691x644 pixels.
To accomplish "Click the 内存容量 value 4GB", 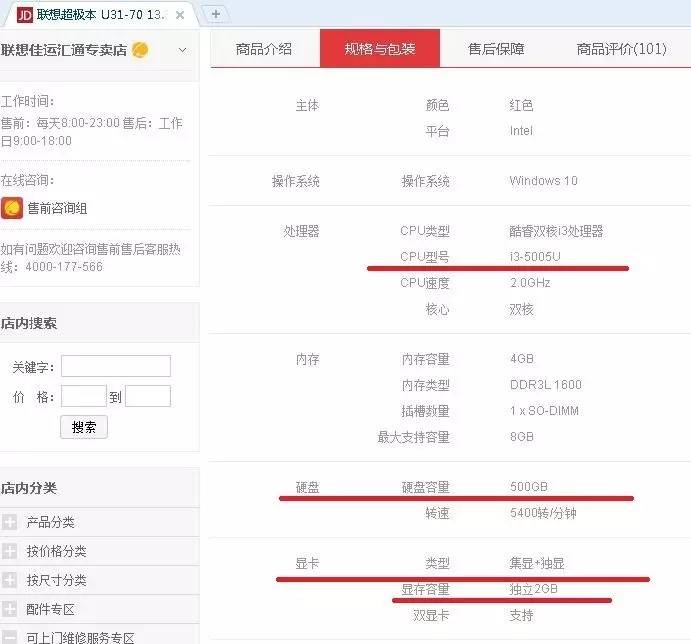I will click(522, 359).
